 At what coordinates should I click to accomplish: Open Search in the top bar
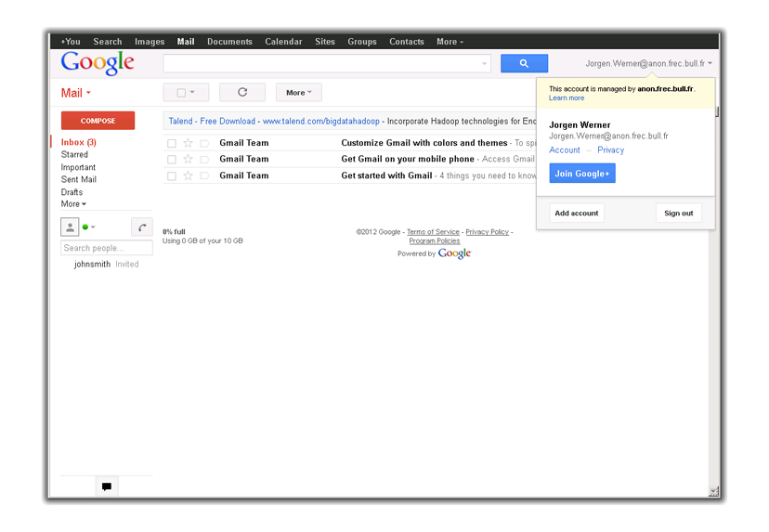108,42
